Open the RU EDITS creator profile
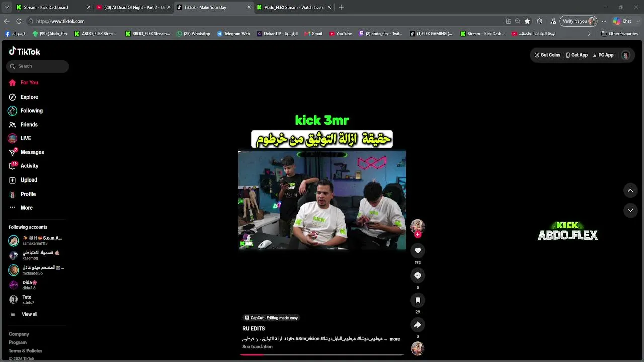This screenshot has height=362, width=644. click(x=254, y=329)
